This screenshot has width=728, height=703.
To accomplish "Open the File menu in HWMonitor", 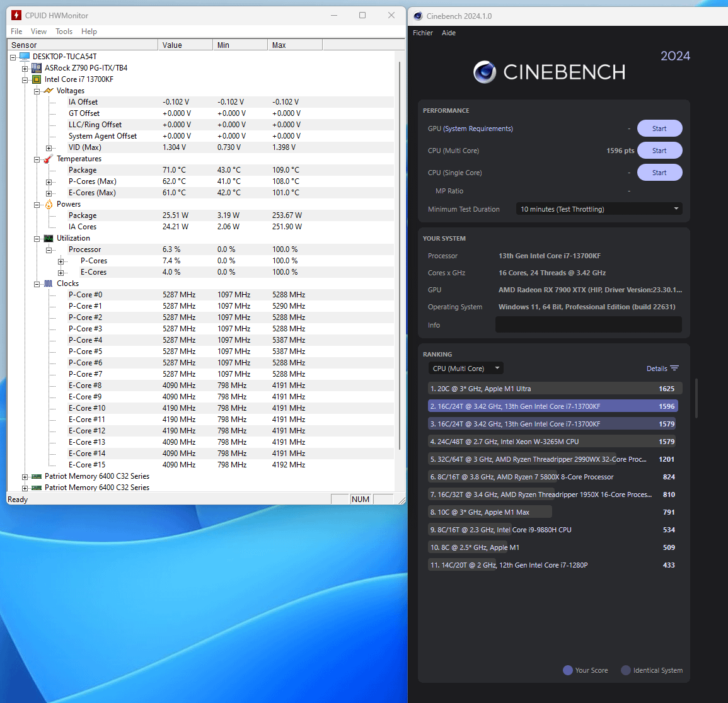I will tap(16, 31).
